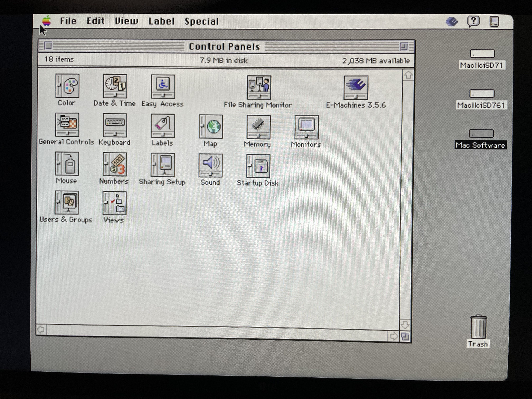This screenshot has height=399, width=532.
Task: Open the Special menu
Action: pos(201,21)
